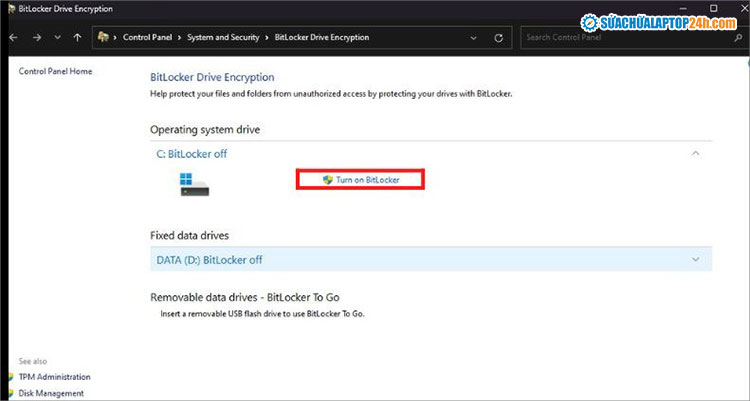Open TPM Administration link

click(55, 377)
